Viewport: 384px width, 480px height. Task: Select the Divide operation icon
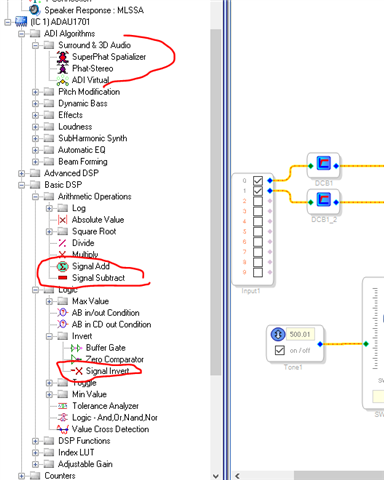tap(62, 243)
